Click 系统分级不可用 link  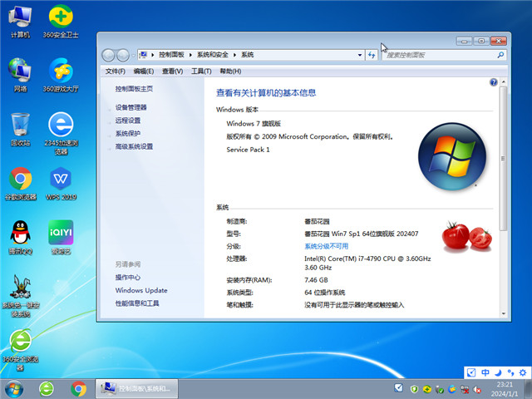point(327,246)
